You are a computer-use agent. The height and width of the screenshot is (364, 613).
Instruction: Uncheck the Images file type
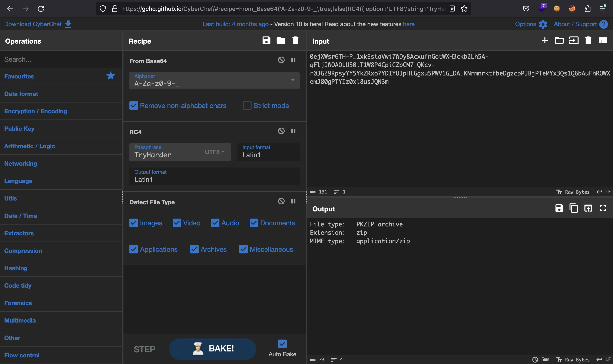[133, 223]
